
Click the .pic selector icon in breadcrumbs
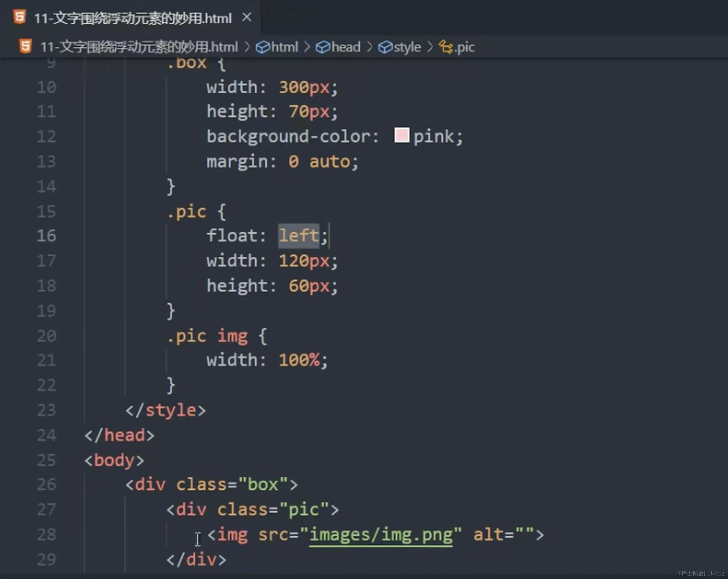coord(446,47)
